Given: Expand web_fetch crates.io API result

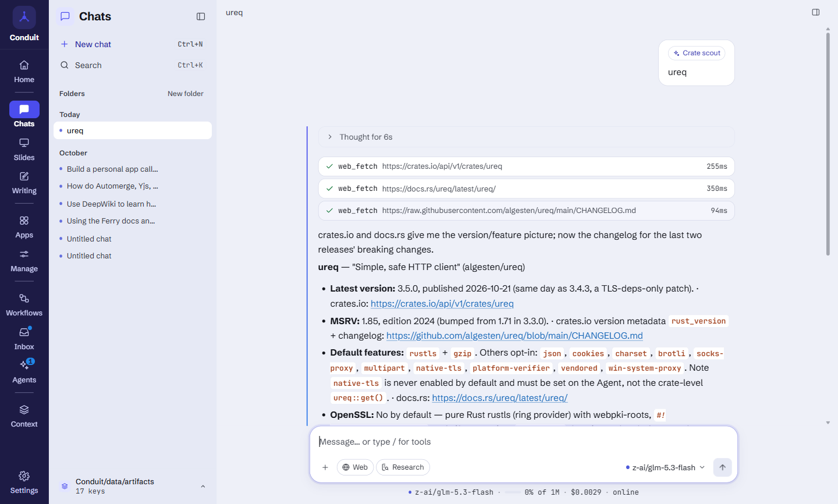Looking at the screenshot, I should click(x=526, y=166).
